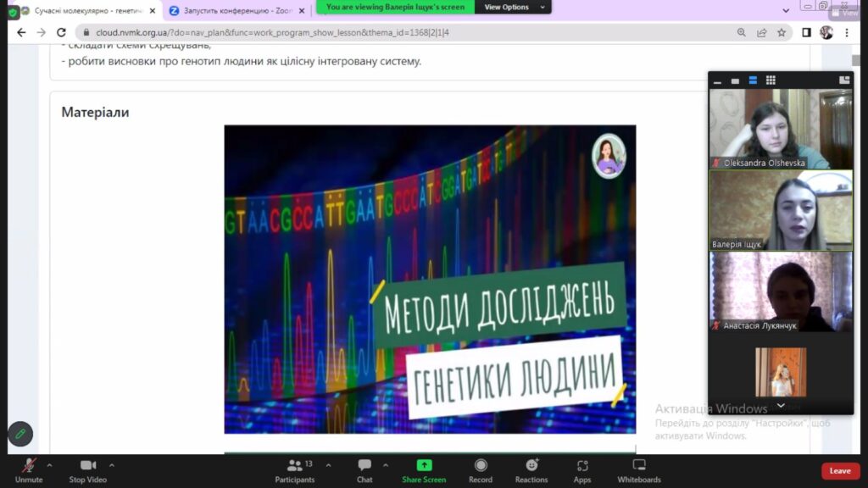
Task: Unmute the microphone
Action: coord(29,469)
